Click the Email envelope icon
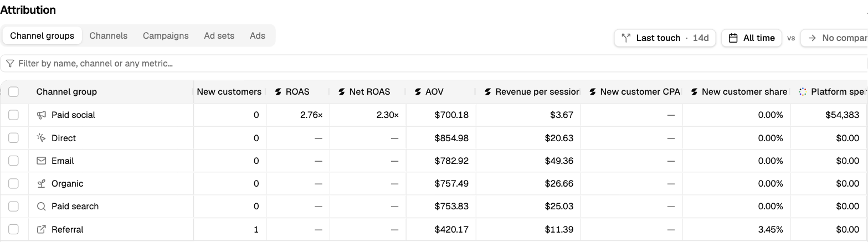This screenshot has width=868, height=242. click(41, 161)
